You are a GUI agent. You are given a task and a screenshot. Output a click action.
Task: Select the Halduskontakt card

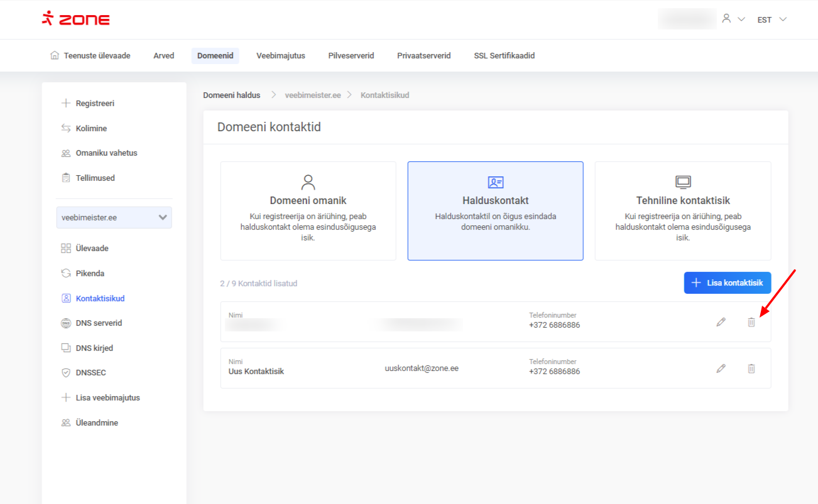[x=495, y=211]
